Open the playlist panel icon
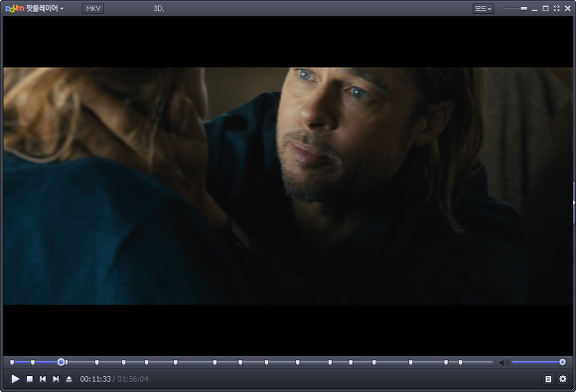 tap(548, 379)
